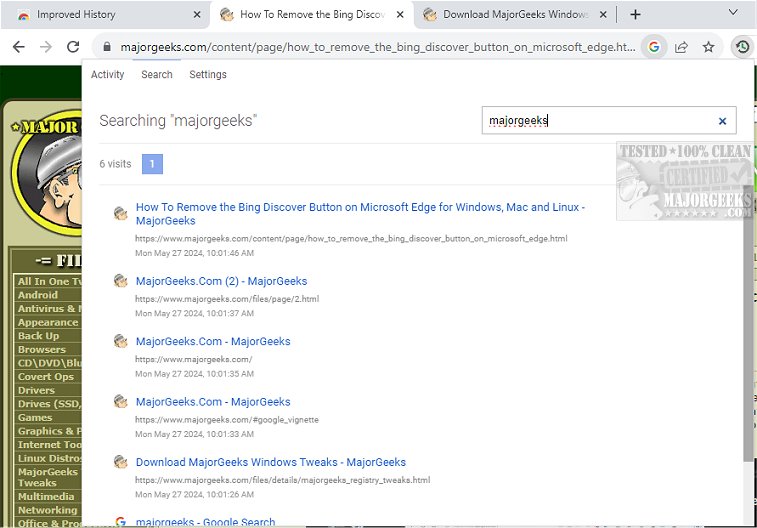The image size is (757, 528).
Task: Close the Download MajorGeeks Windows tab
Action: coord(603,14)
